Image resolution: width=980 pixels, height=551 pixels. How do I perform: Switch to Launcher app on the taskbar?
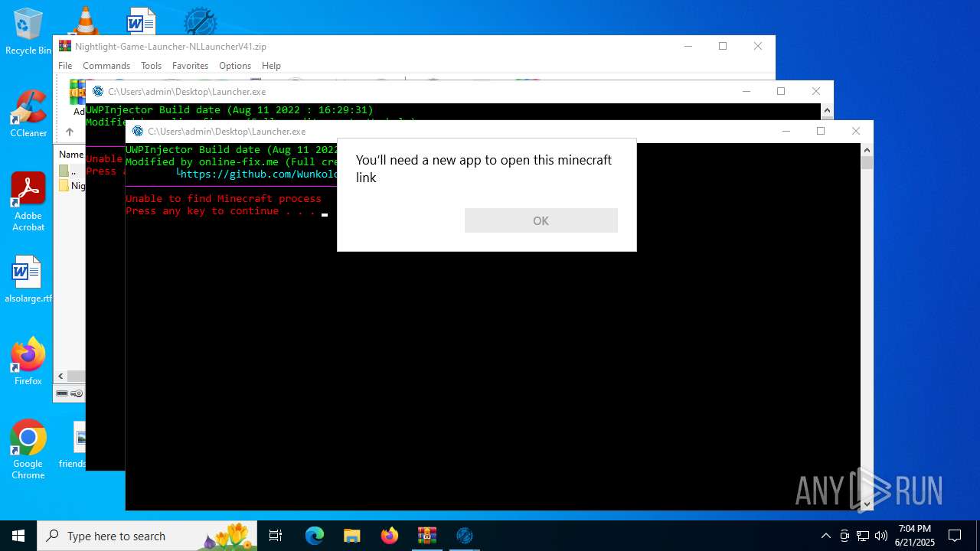coord(465,536)
